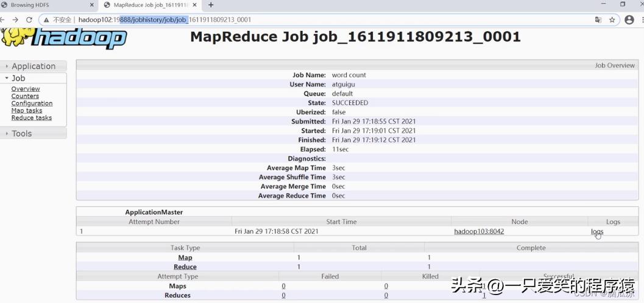Restore the browser window
This screenshot has width=644, height=303.
[x=623, y=4]
